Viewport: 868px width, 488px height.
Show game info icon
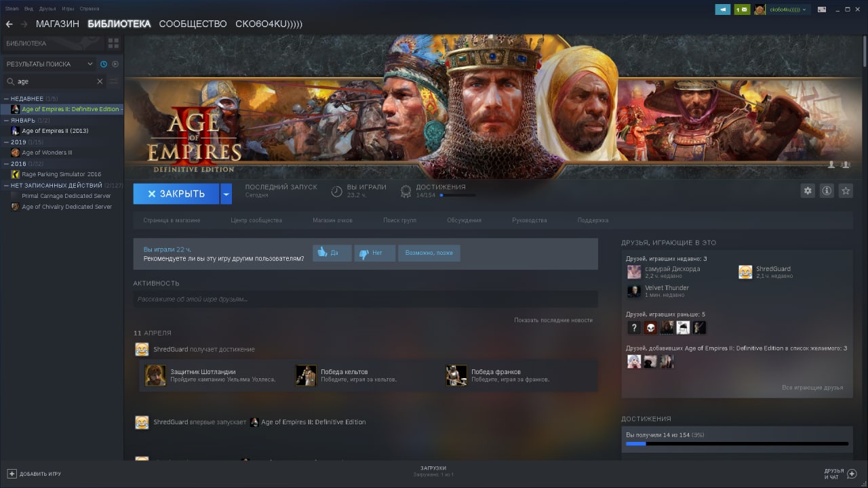[x=827, y=191]
